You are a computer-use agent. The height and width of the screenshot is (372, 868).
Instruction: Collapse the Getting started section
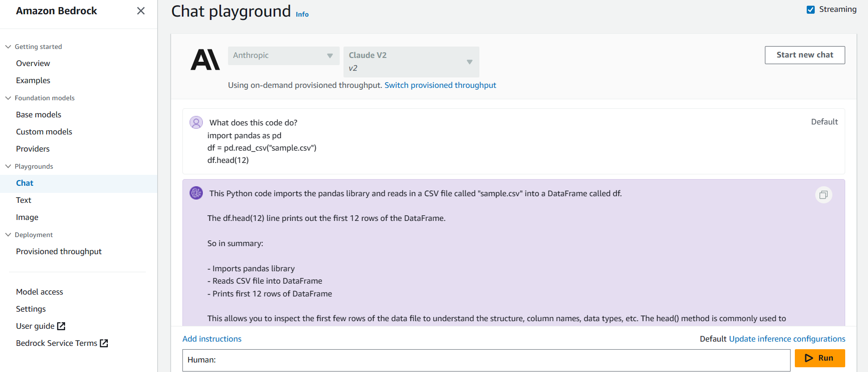coord(8,47)
